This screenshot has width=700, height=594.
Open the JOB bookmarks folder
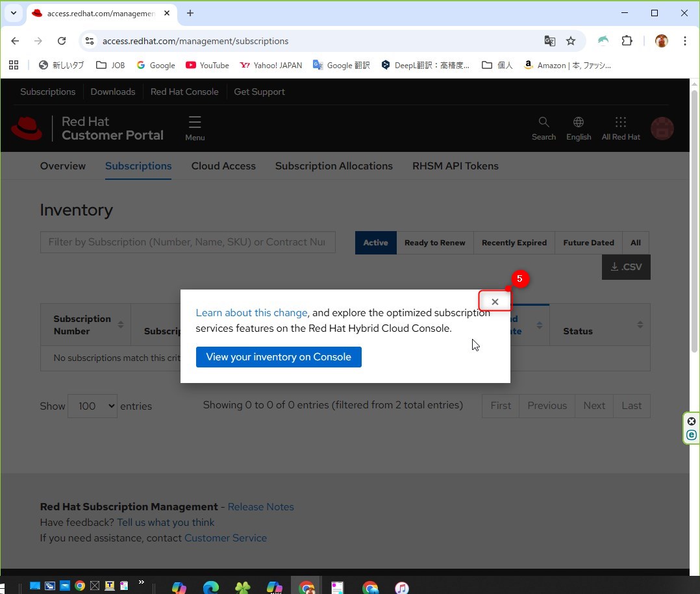tap(110, 65)
